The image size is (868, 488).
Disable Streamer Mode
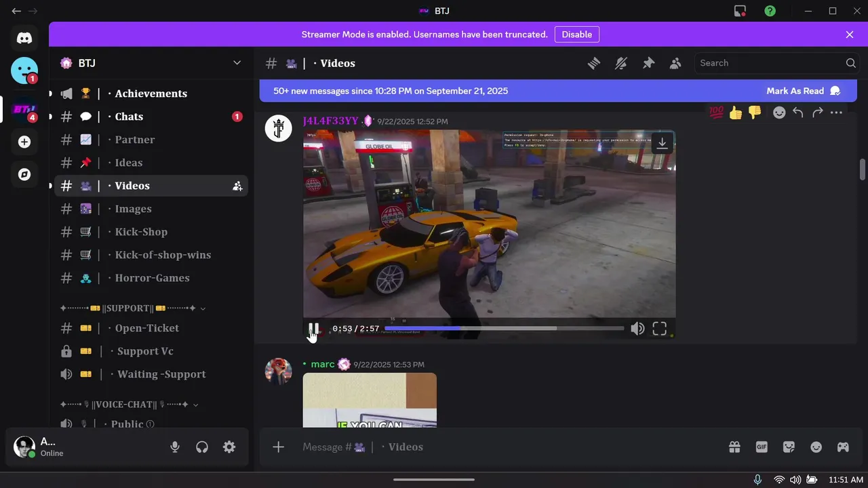[x=577, y=35]
